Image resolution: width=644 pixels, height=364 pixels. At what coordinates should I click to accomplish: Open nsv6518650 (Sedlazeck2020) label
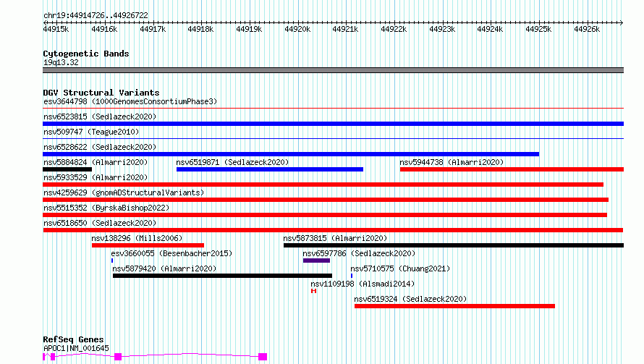tap(100, 223)
